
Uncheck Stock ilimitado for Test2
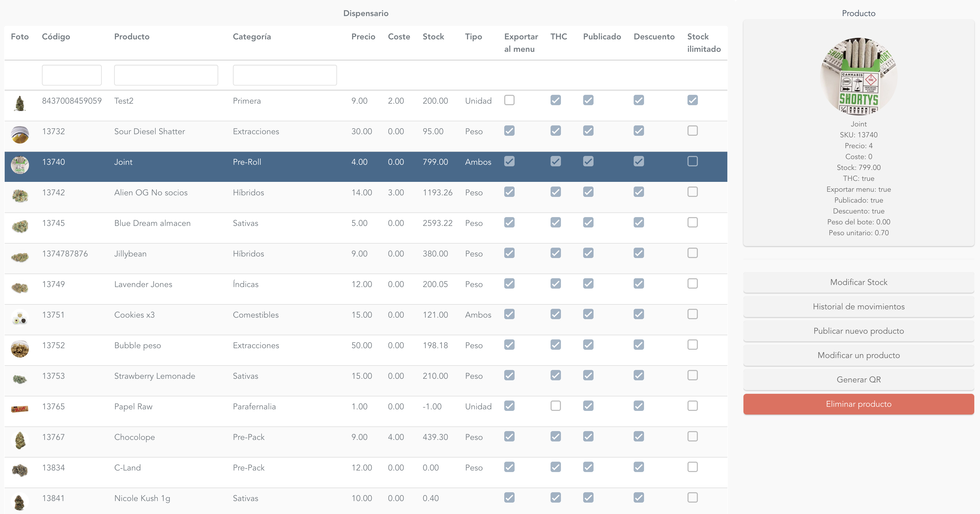pyautogui.click(x=692, y=100)
